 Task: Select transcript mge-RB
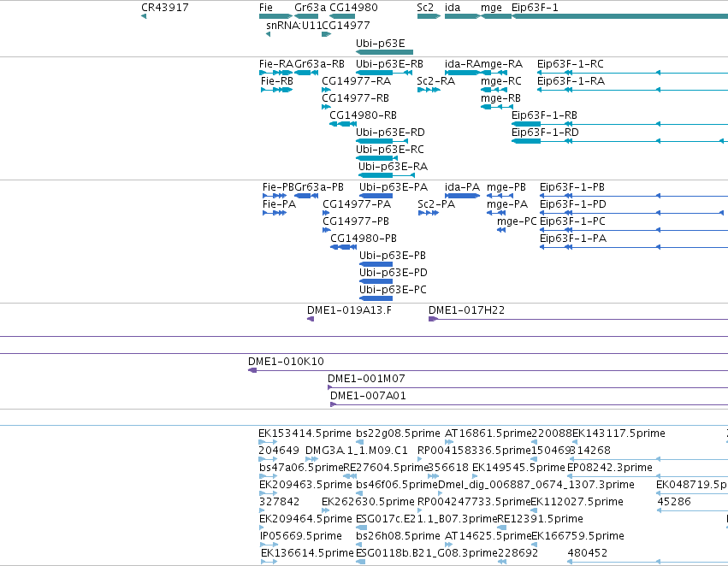coord(500,97)
